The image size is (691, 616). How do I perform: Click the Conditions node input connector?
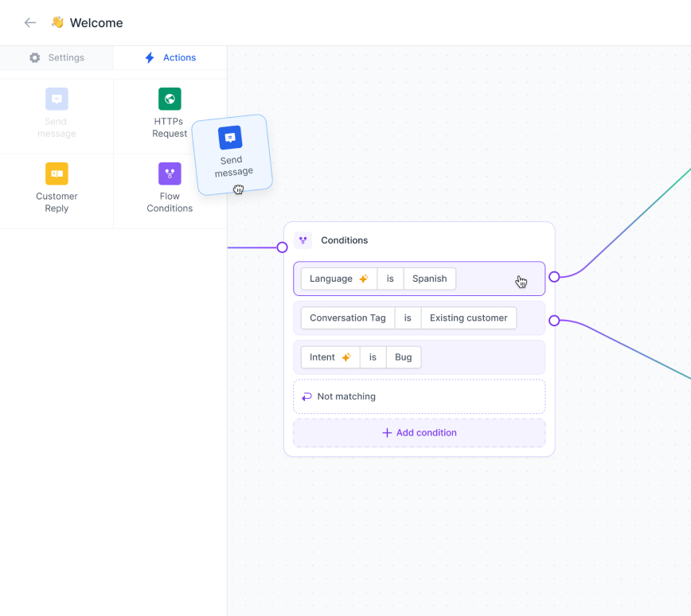(x=282, y=248)
